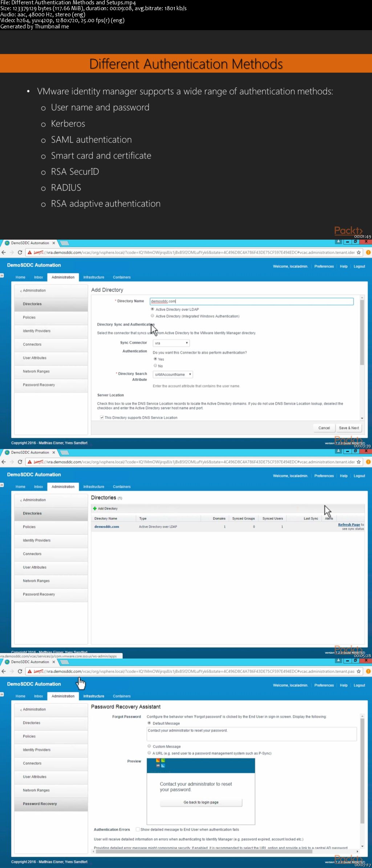Open sAMAccountName search attribute dropdown
This screenshot has height=868, width=372.
(173, 374)
